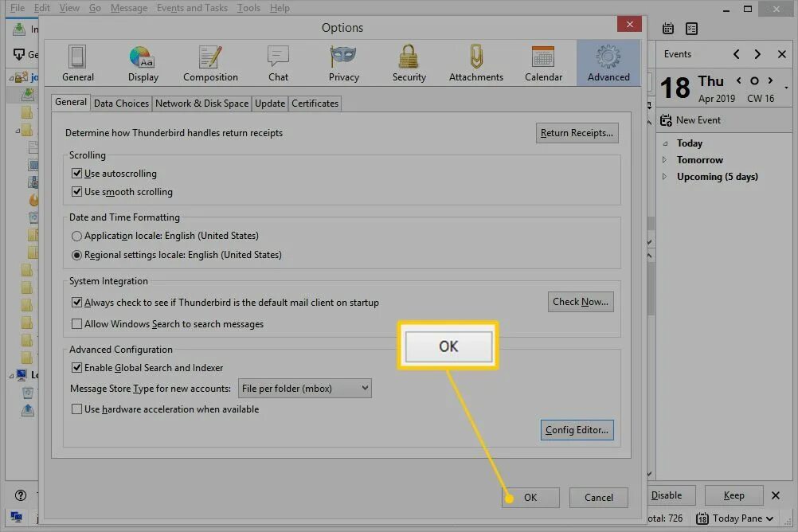Close the Events today pane
This screenshot has height=532, width=798.
click(x=782, y=54)
